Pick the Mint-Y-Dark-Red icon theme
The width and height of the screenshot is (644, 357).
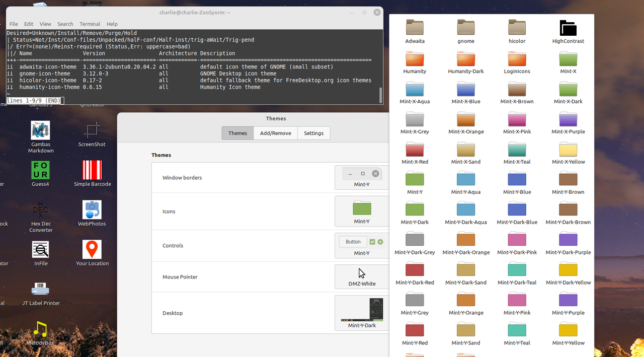pyautogui.click(x=415, y=274)
